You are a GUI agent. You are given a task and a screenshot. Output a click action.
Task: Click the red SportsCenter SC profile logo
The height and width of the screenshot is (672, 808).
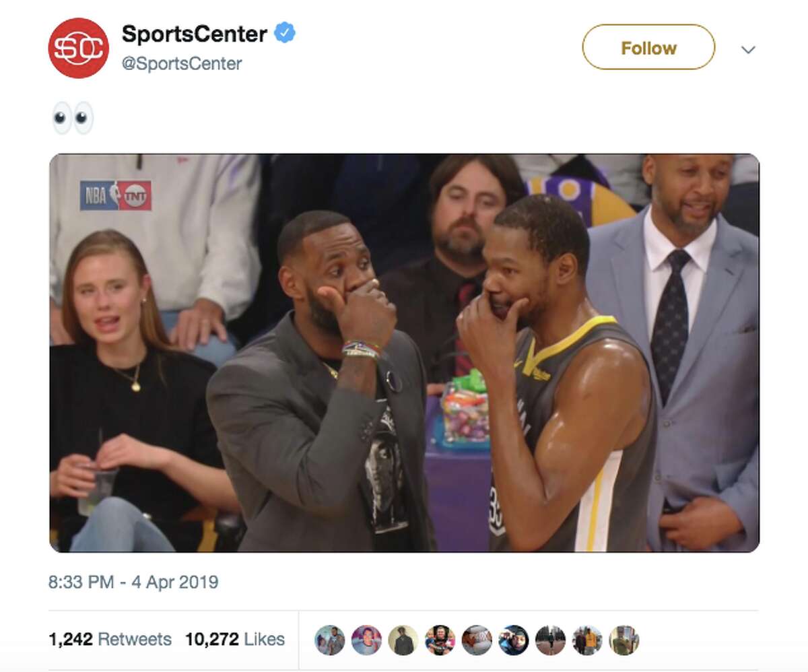coord(78,48)
